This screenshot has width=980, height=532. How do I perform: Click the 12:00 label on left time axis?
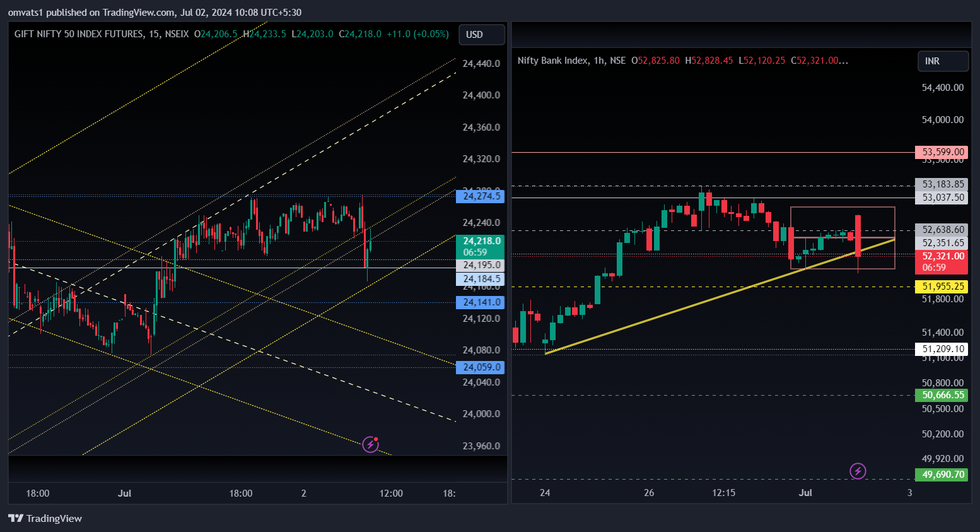coord(391,494)
